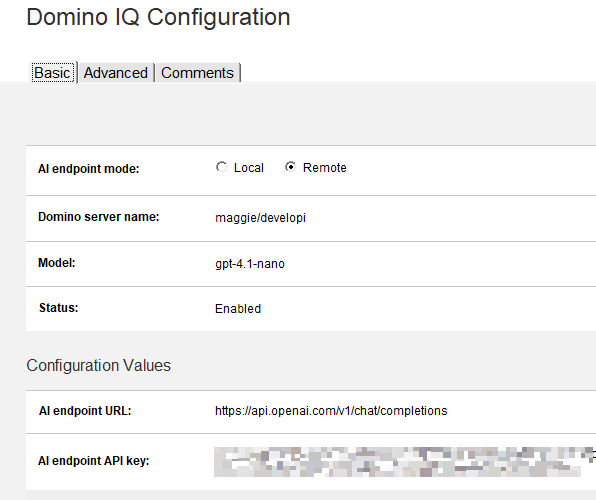The width and height of the screenshot is (596, 500).
Task: Click the Model field showing gpt-4.1-nano
Action: 250,263
